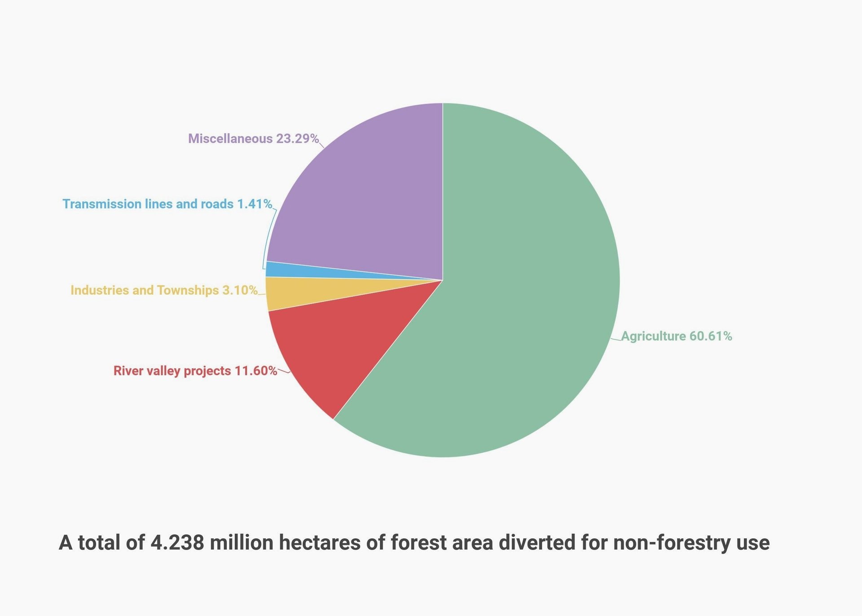Click the boundary between Agriculture and Miscellaneous slices
This screenshot has height=616, width=862.
pos(443,191)
